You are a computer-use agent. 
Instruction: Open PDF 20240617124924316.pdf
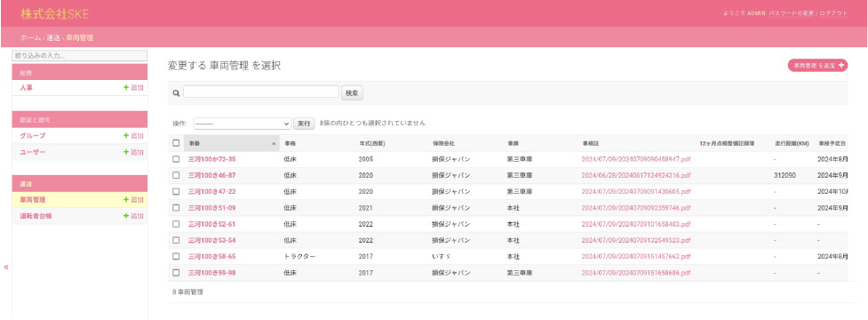click(636, 175)
